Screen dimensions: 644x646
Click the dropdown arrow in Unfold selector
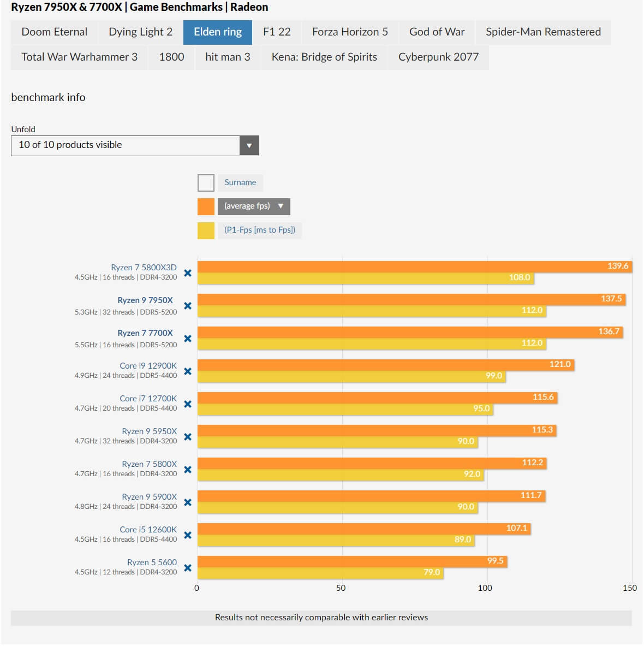coord(249,146)
